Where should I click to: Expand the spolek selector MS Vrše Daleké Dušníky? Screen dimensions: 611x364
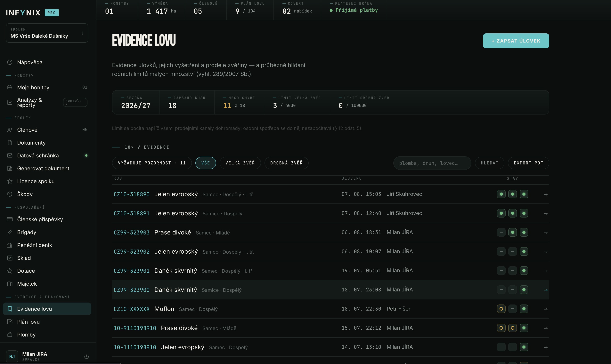[x=47, y=33]
